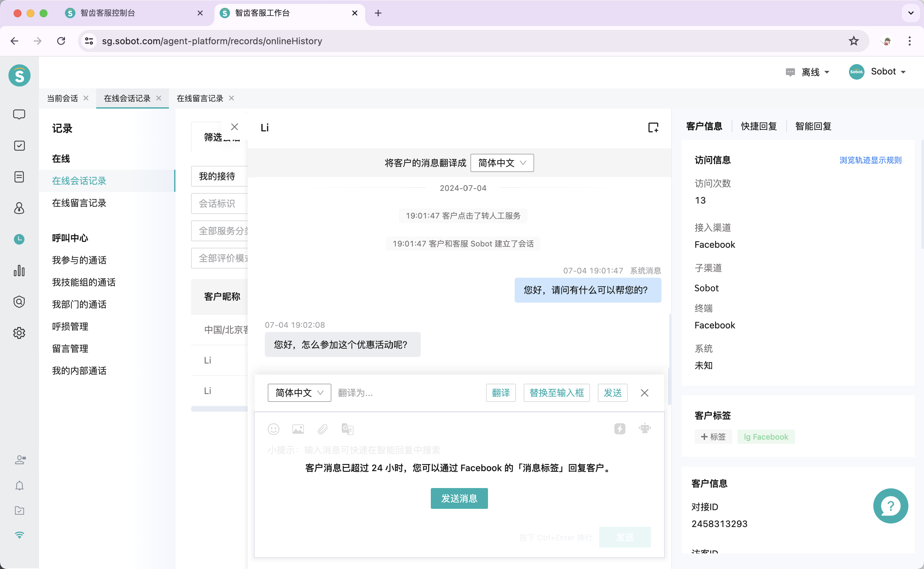This screenshot has width=924, height=569.
Task: Open the tickets document sidebar icon
Action: [x=19, y=177]
